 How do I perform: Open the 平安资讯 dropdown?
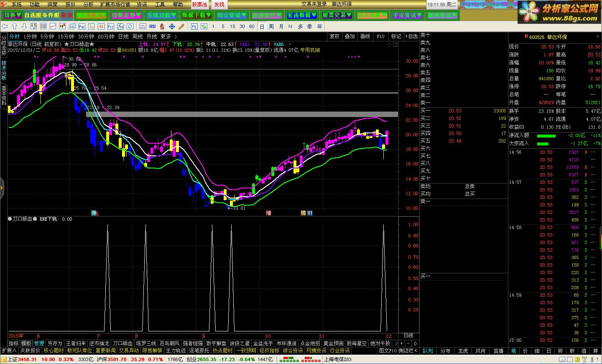pos(408,15)
